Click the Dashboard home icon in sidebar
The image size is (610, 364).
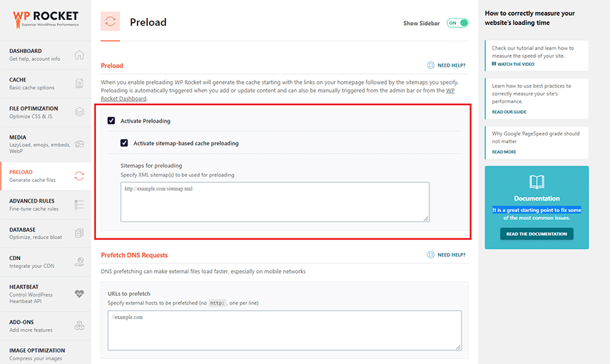(x=79, y=55)
